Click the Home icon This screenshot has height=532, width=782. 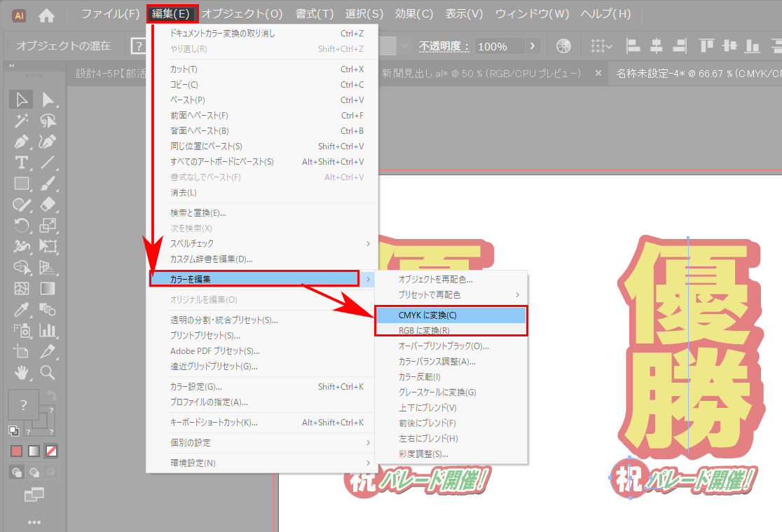pyautogui.click(x=46, y=14)
